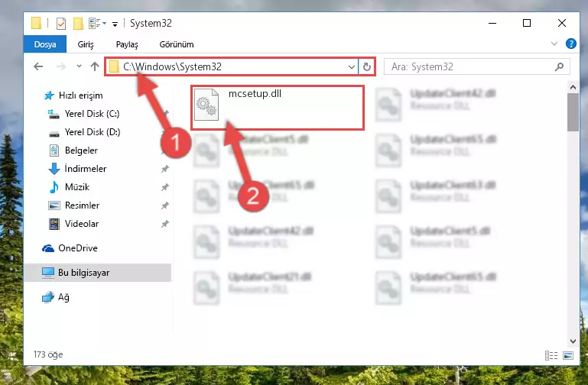Select Bu bilgisayar in the navigation pane
Image resolution: width=588 pixels, height=385 pixels.
tap(98, 273)
